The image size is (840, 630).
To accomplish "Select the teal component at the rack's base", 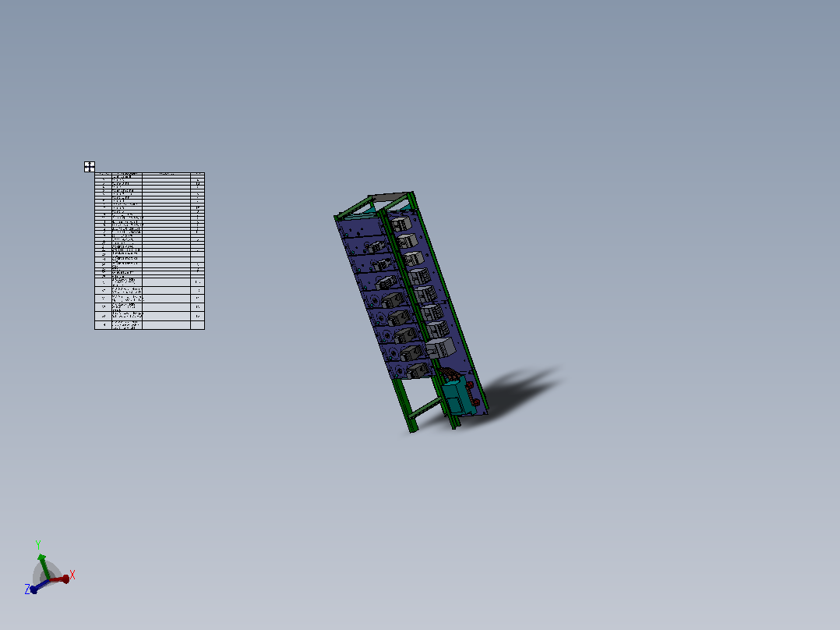I will pyautogui.click(x=458, y=395).
